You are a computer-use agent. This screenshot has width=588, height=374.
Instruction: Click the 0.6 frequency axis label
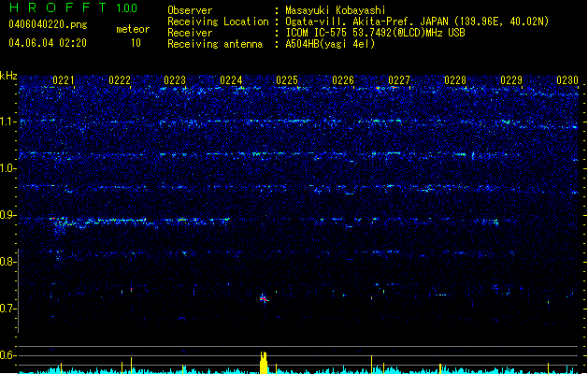[x=7, y=355]
